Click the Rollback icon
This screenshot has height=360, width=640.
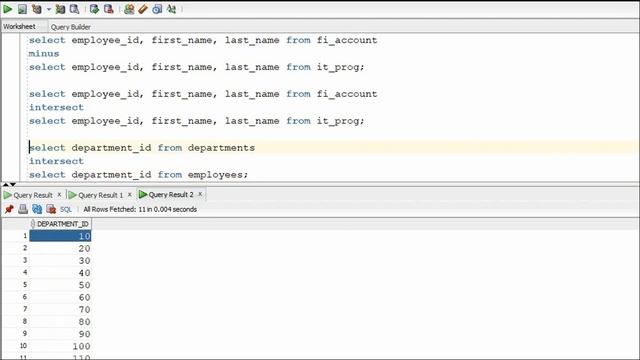109,9
